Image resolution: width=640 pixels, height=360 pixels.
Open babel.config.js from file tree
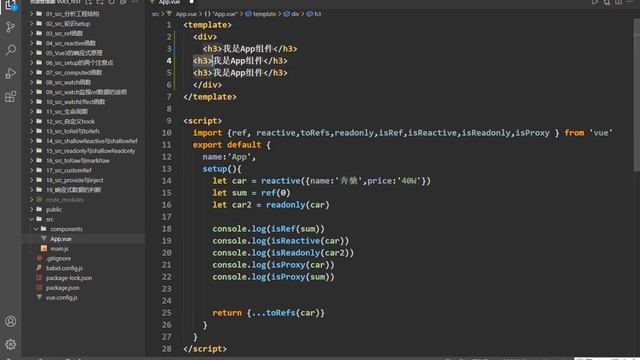click(x=83, y=268)
